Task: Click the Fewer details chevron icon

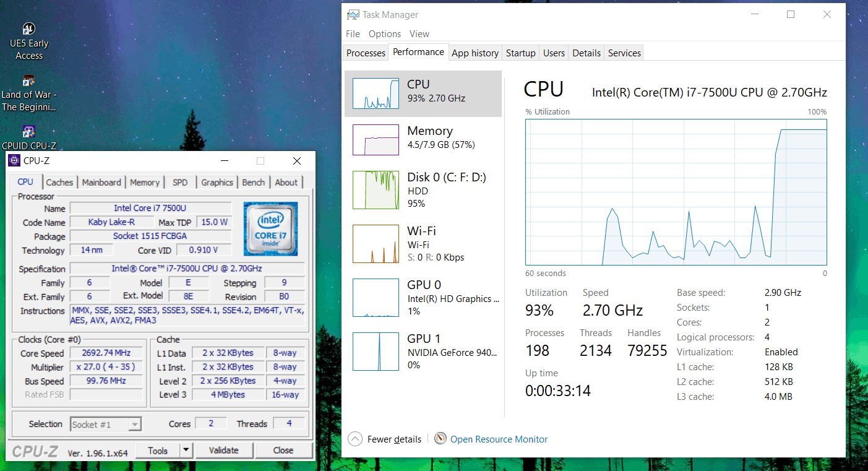Action: tap(355, 439)
